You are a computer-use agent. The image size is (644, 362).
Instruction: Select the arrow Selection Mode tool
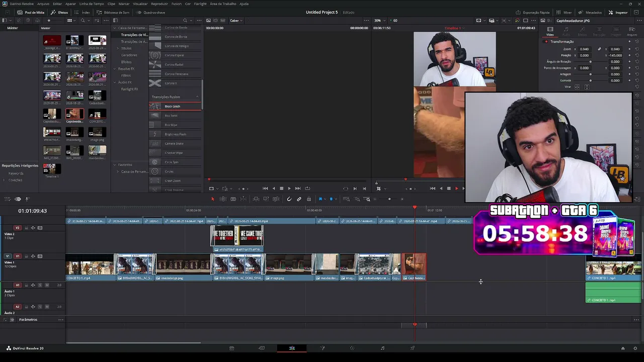(x=213, y=199)
